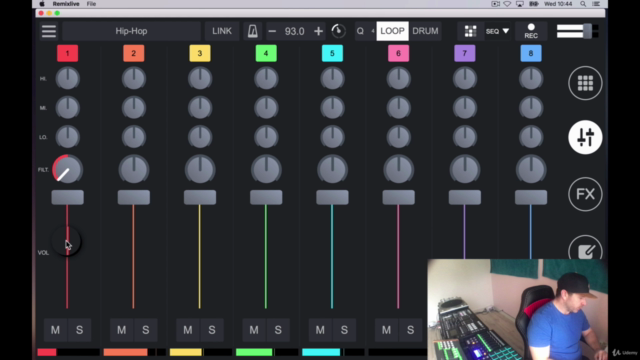Switch to the pads grid view
This screenshot has height=360, width=640.
click(x=585, y=83)
